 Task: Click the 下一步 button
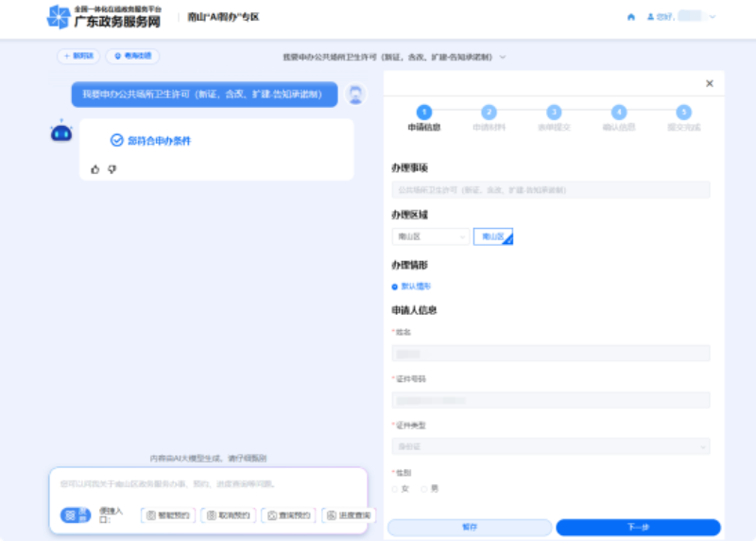[638, 527]
